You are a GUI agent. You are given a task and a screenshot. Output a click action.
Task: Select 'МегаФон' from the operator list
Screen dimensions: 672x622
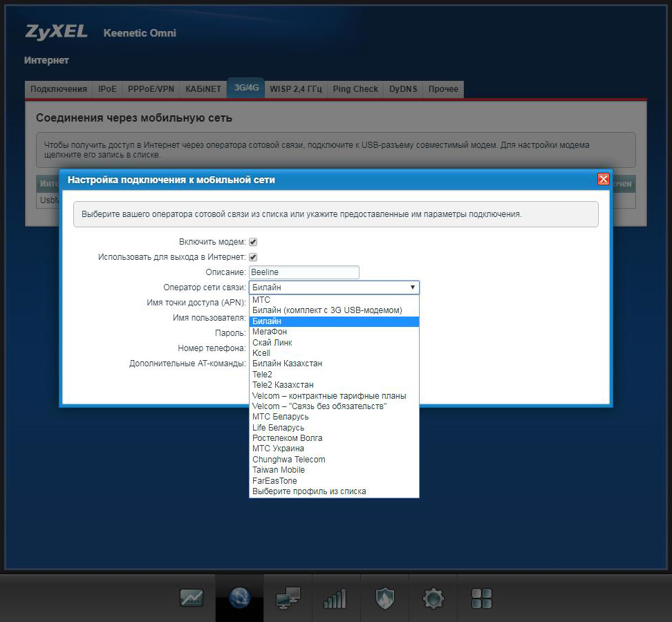(270, 332)
